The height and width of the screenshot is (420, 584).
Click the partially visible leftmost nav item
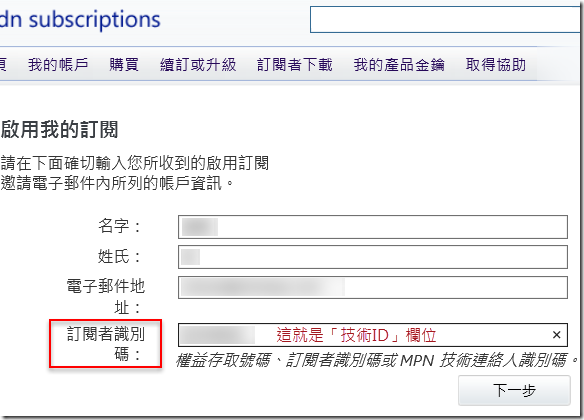click(x=3, y=64)
